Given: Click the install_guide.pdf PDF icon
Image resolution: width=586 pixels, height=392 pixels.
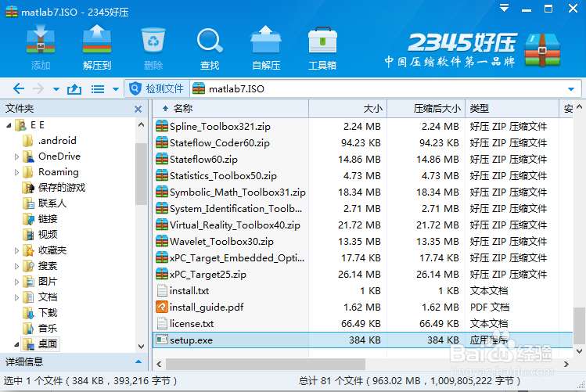Looking at the screenshot, I should tap(162, 307).
